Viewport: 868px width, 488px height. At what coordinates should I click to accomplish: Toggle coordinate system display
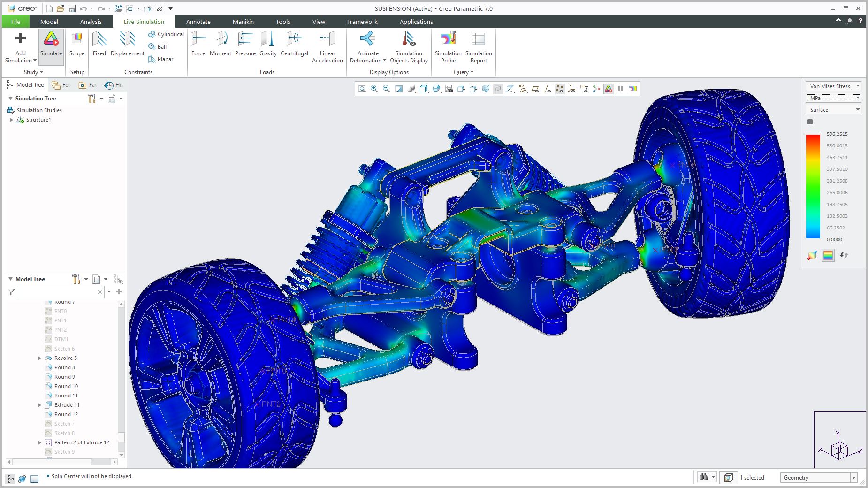pos(572,89)
